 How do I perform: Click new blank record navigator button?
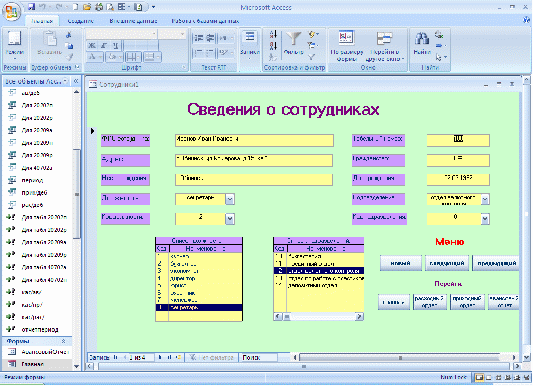(x=178, y=357)
